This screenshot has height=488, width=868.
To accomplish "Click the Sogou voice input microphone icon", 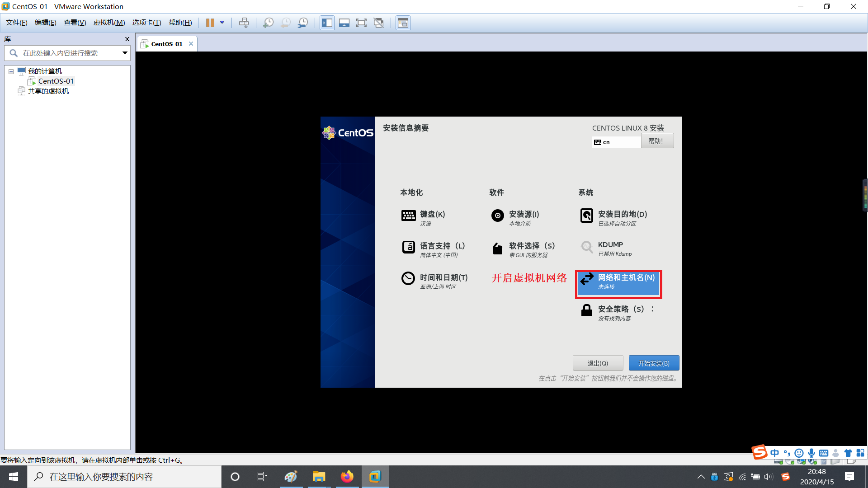I will click(811, 453).
